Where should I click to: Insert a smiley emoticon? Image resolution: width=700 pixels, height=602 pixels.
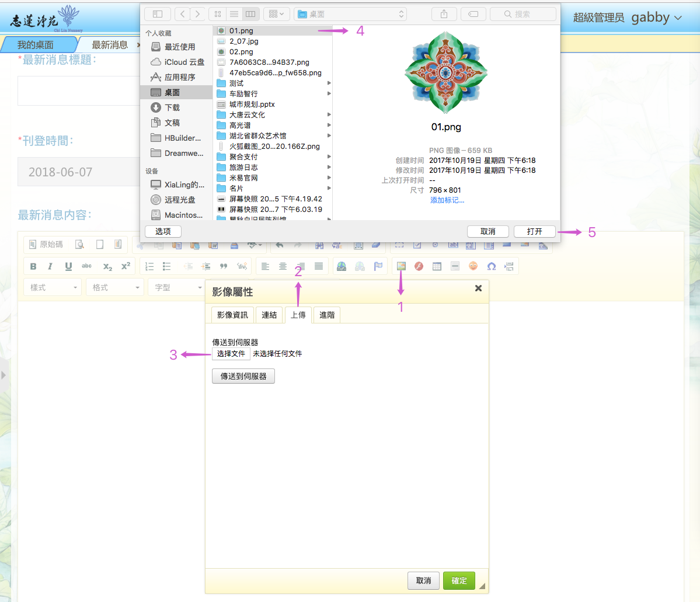pyautogui.click(x=473, y=266)
